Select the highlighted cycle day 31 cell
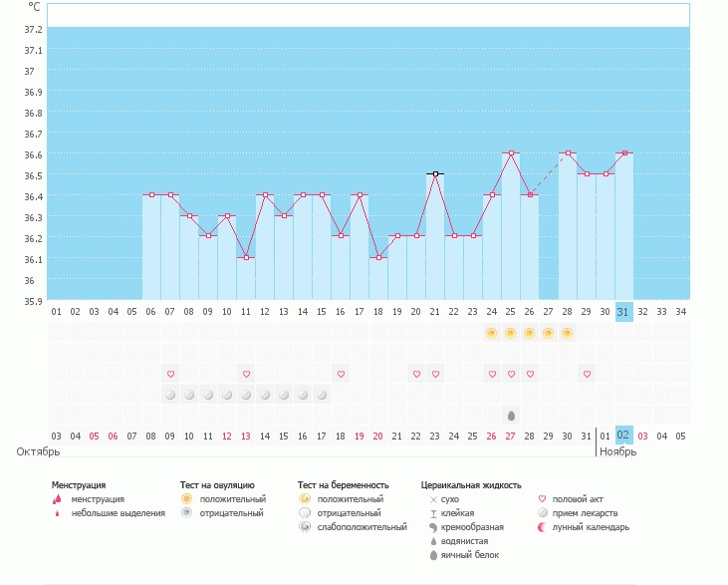 click(623, 311)
